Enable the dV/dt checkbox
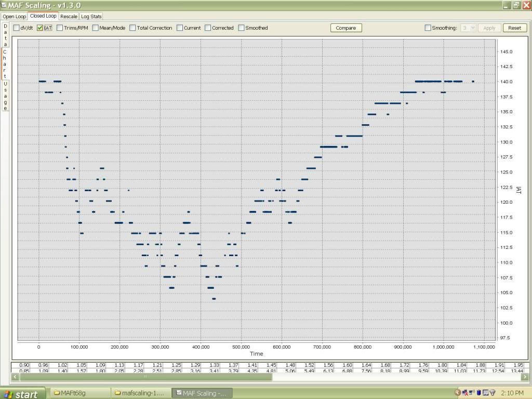 coord(16,28)
